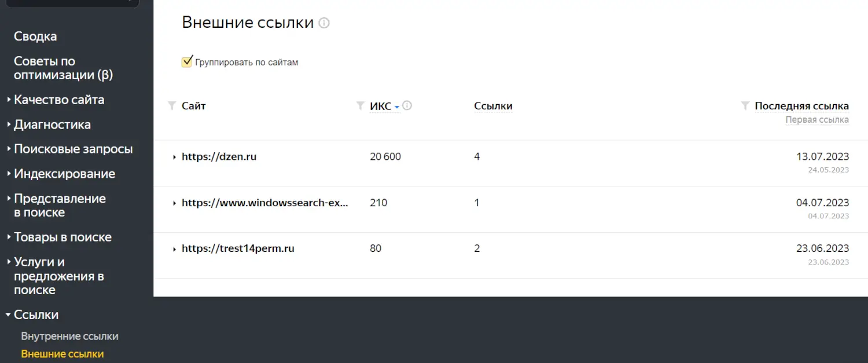Click the filter funnel icon on Сайт column
The width and height of the screenshot is (868, 363).
[x=171, y=106]
